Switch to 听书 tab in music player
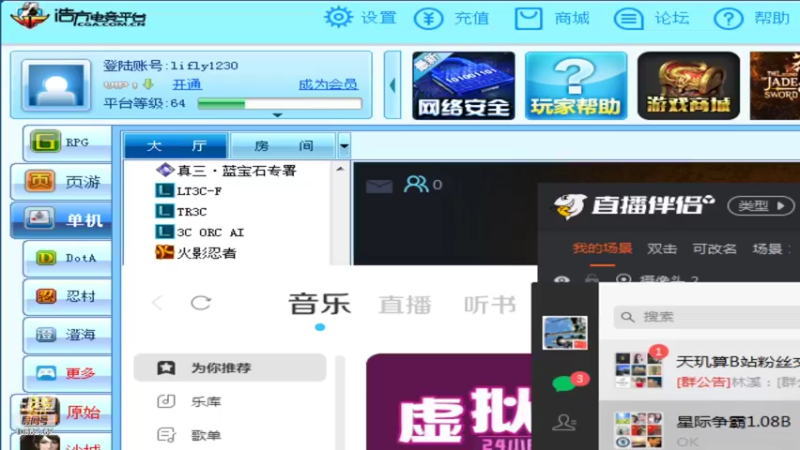This screenshot has height=450, width=800. pos(490,305)
